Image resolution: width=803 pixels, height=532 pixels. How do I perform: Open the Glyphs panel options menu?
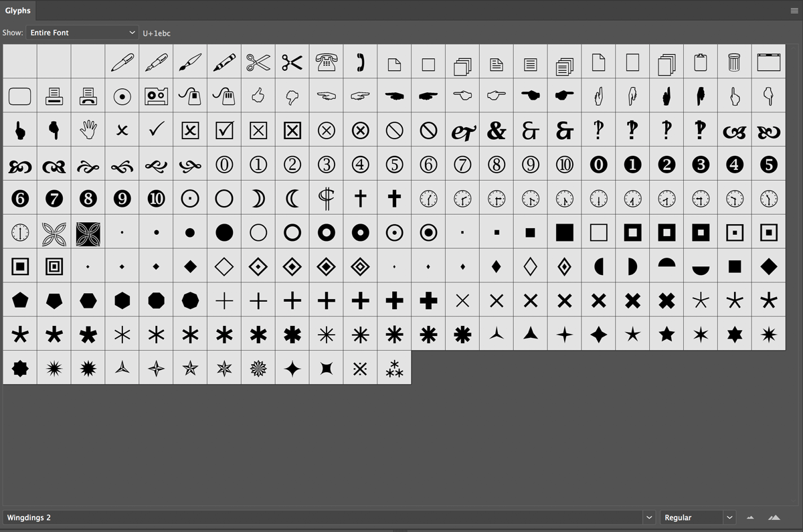(x=794, y=11)
